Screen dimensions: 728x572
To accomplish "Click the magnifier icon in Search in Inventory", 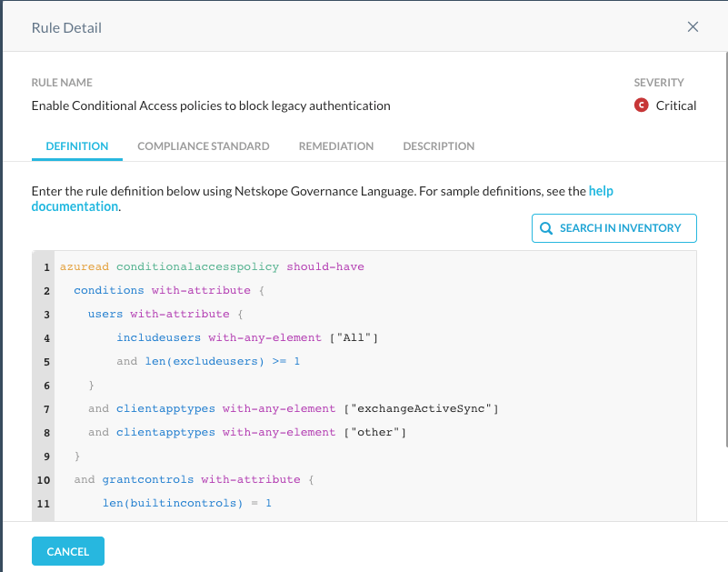I will (x=546, y=228).
